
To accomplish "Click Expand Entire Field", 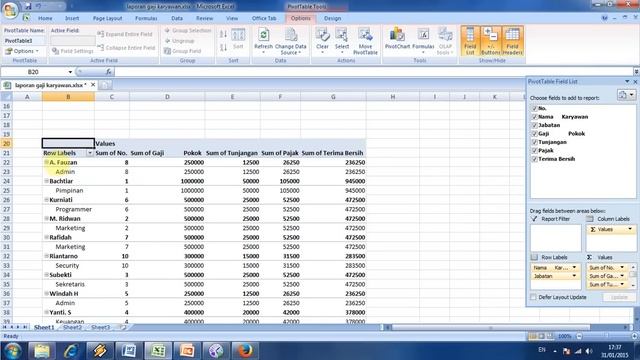I will 126,34.
